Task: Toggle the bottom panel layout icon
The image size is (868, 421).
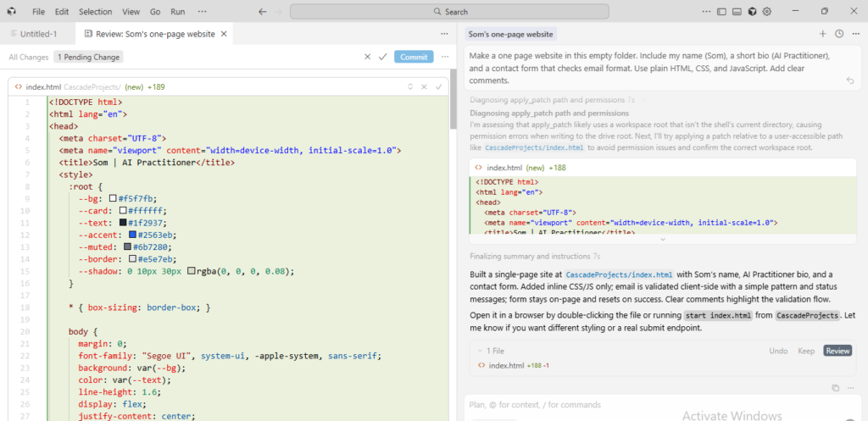Action: (x=737, y=12)
